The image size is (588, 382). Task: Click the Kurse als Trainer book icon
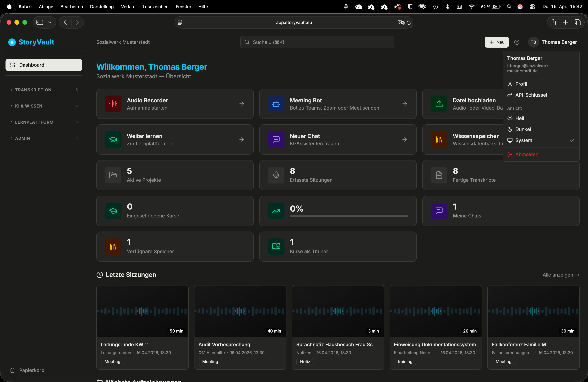276,247
